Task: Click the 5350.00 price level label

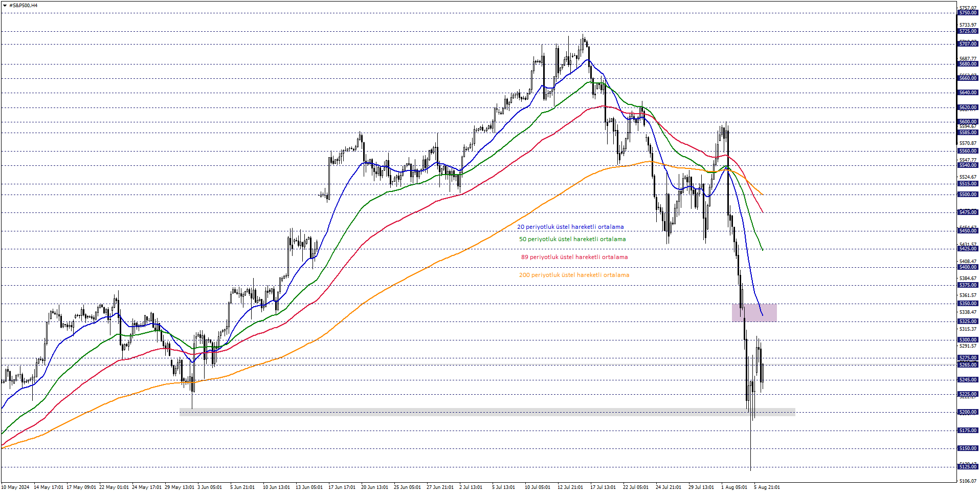Action: [968, 304]
